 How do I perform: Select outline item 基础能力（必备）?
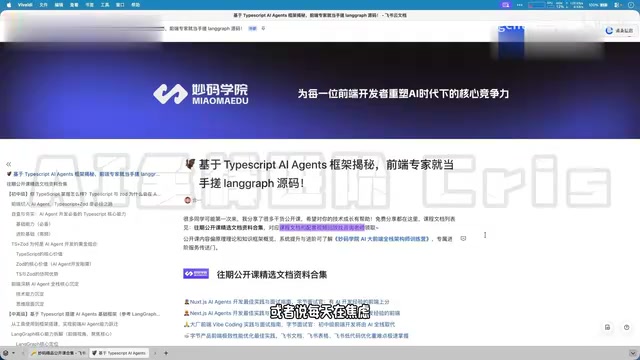click(33, 224)
